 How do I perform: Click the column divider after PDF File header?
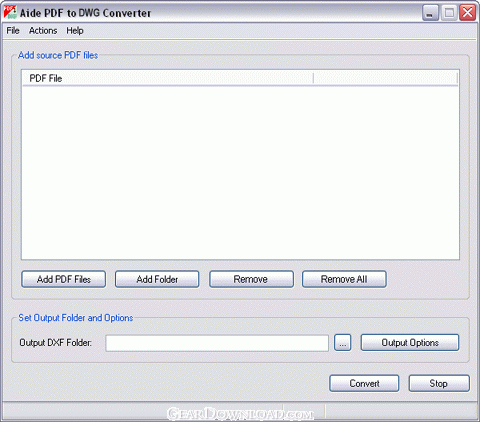tap(313, 78)
